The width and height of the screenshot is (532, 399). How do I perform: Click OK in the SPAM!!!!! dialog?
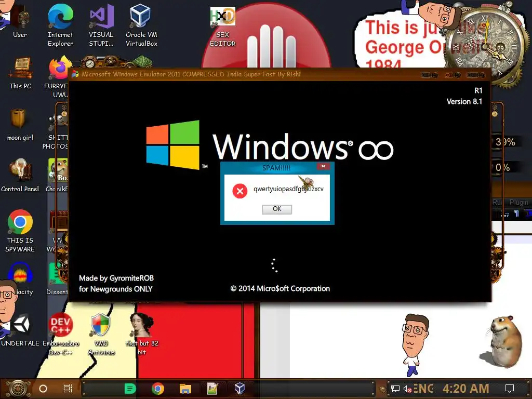(x=276, y=209)
